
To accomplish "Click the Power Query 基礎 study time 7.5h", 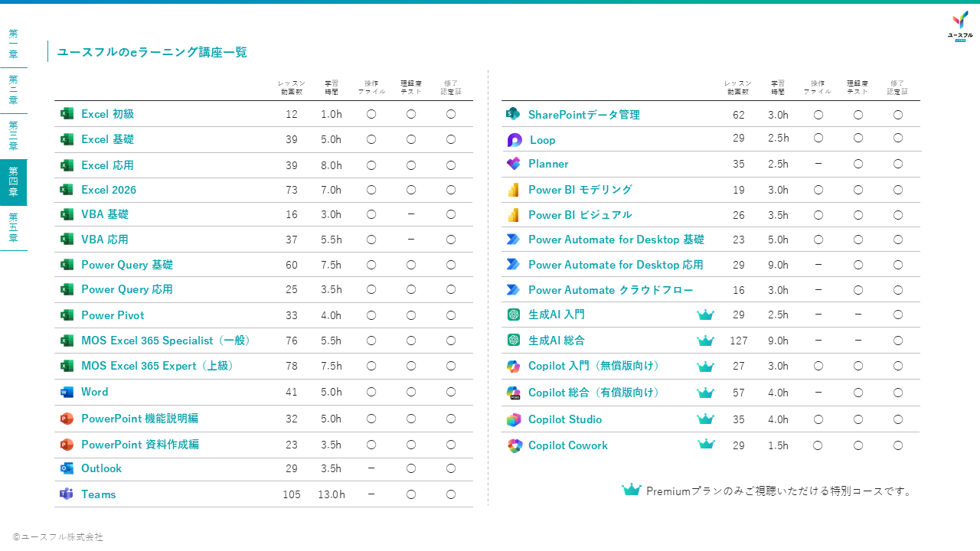I will 332,265.
